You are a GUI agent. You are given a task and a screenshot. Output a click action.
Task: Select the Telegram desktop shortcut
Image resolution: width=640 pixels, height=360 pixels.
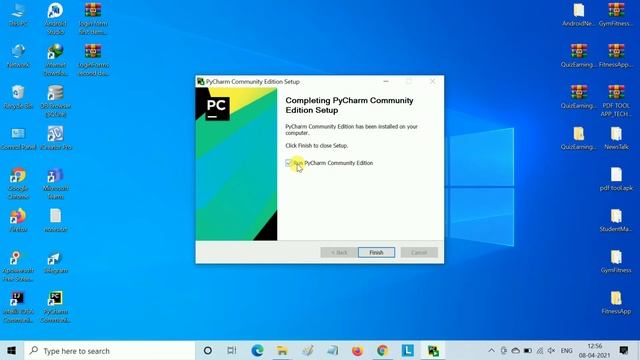click(x=56, y=262)
